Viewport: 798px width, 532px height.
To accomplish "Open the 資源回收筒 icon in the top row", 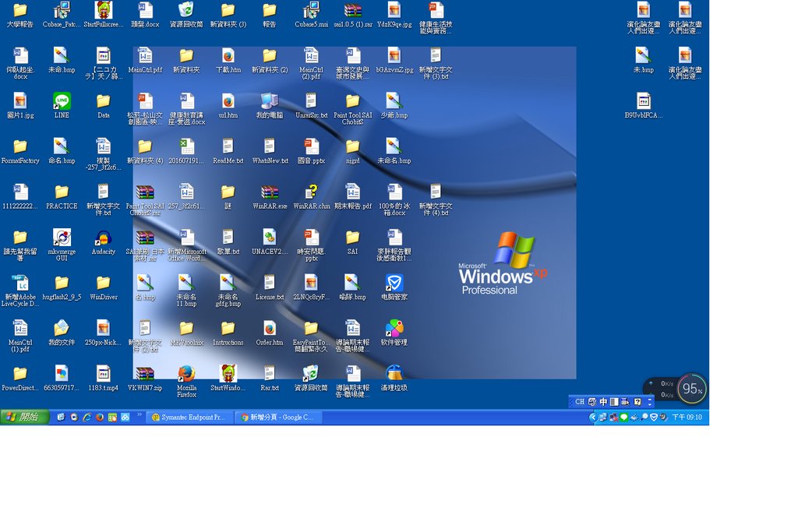I will 187,14.
